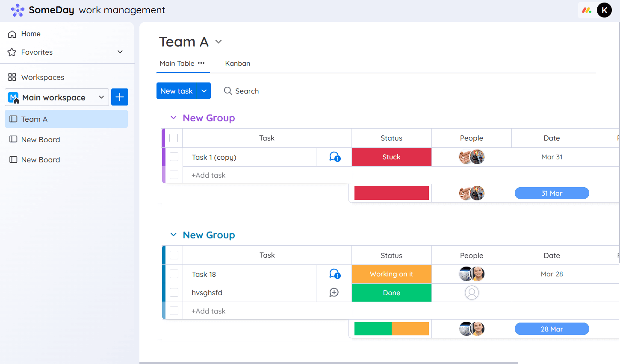
Task: Click the Home icon in the sidebar
Action: point(12,34)
